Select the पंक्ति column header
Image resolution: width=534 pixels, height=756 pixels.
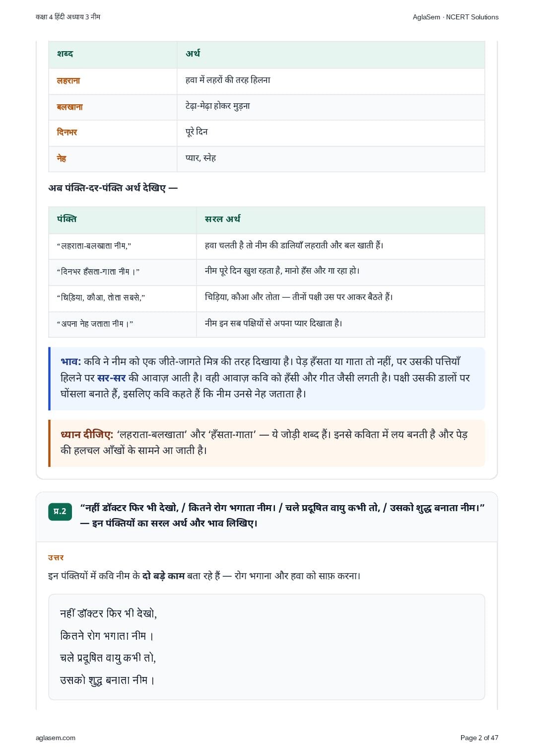click(x=67, y=219)
